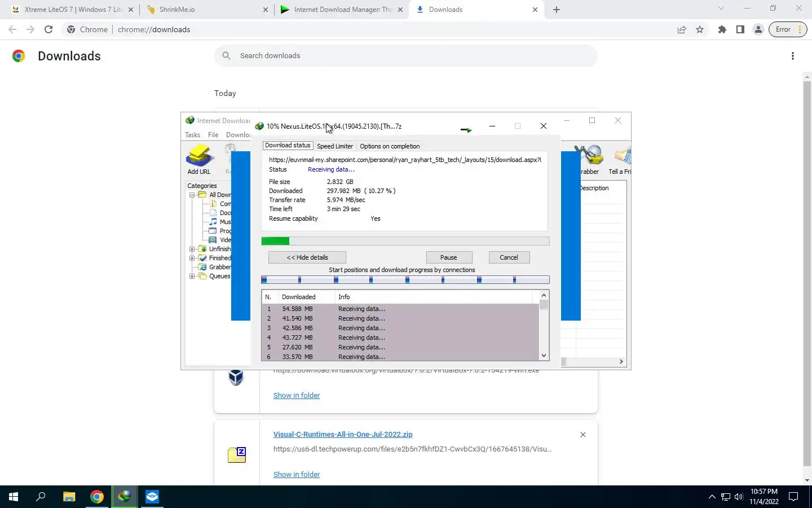Open the Tasks menu in IDM
Screen dimensions: 812x508
(x=192, y=135)
